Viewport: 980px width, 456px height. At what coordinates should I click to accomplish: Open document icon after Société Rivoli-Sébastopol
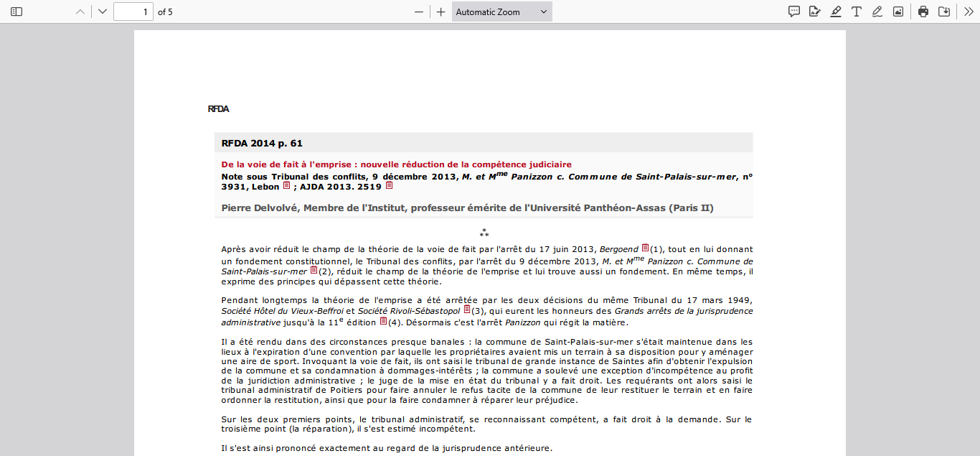coord(467,310)
